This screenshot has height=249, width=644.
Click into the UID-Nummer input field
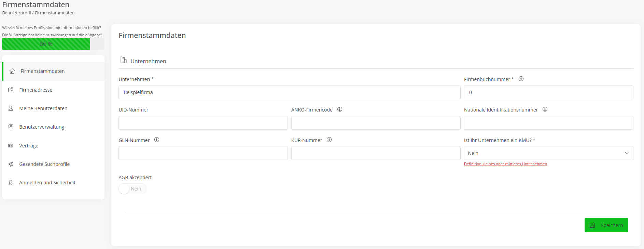click(x=203, y=123)
